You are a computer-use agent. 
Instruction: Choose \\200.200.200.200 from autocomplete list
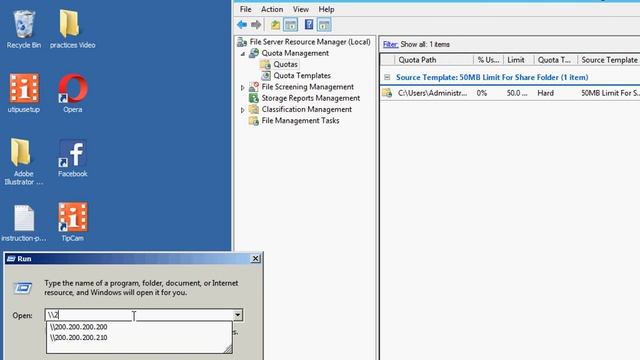[78, 327]
